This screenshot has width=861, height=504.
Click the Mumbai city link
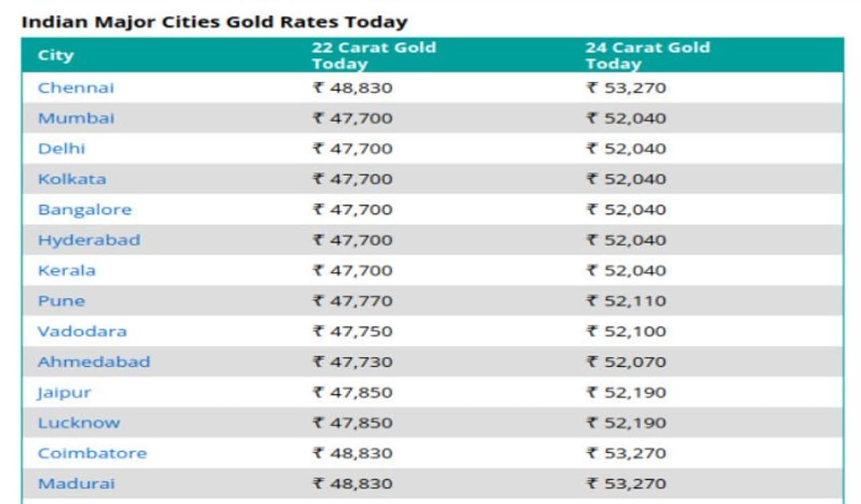76,118
